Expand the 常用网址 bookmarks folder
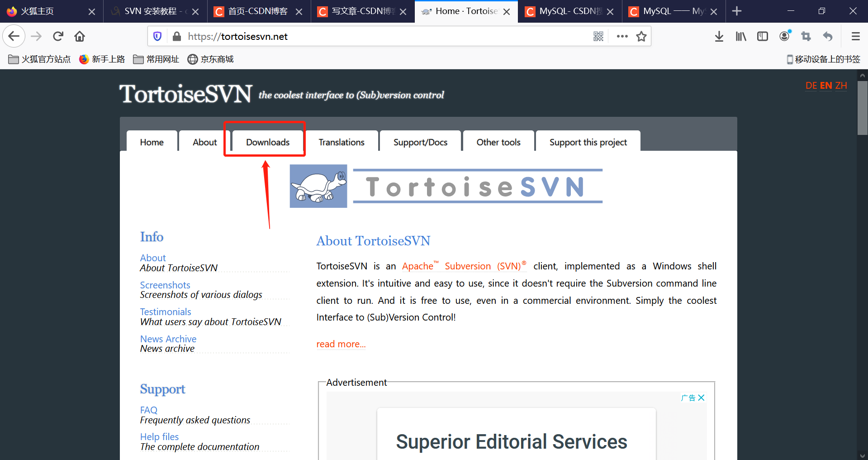 point(156,59)
